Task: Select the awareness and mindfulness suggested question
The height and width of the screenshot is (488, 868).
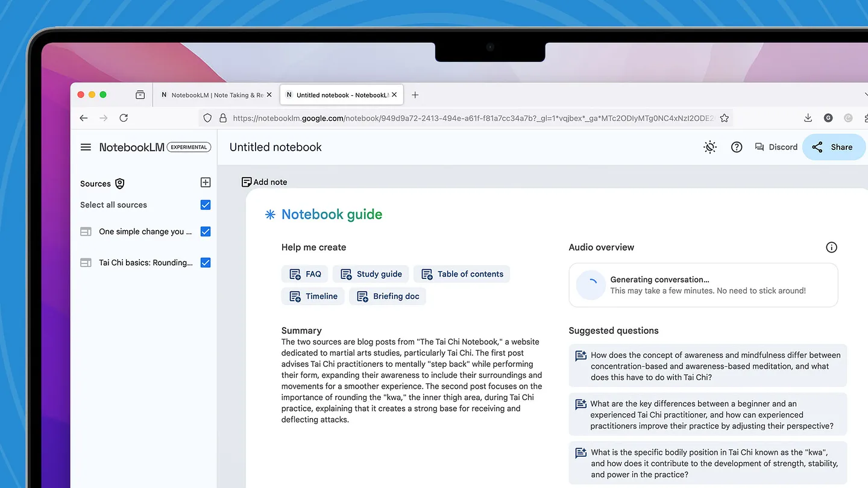Action: point(708,366)
